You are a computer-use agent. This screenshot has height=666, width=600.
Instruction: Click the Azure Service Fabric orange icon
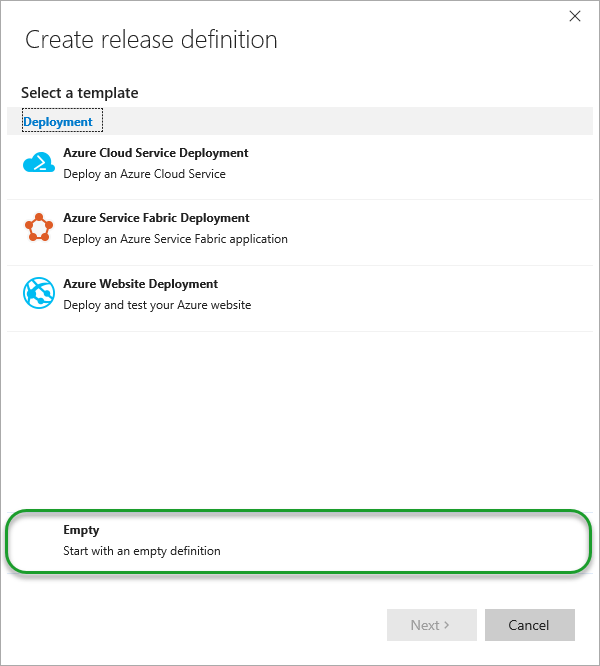click(x=39, y=227)
